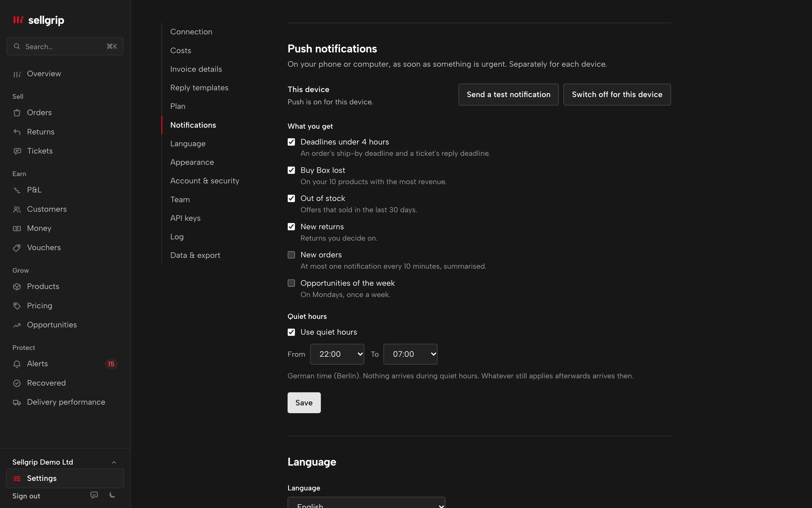
Task: Open feedback chat icon near Sign out
Action: pyautogui.click(x=94, y=495)
